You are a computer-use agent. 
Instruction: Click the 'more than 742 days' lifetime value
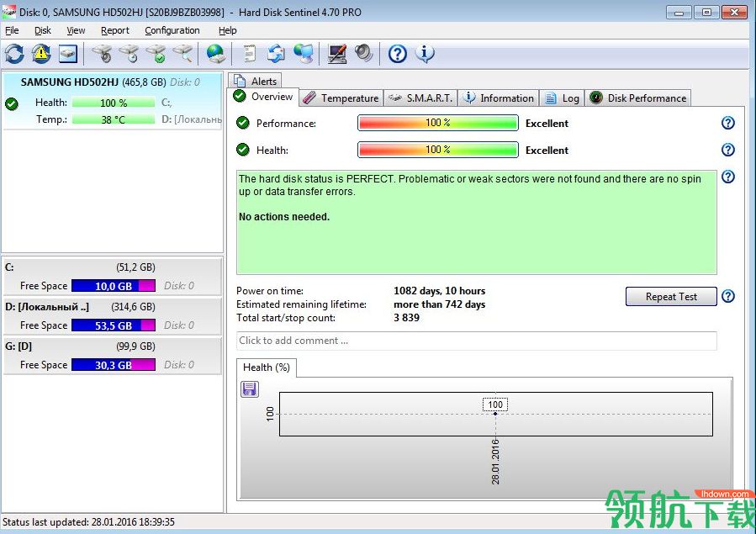click(439, 304)
